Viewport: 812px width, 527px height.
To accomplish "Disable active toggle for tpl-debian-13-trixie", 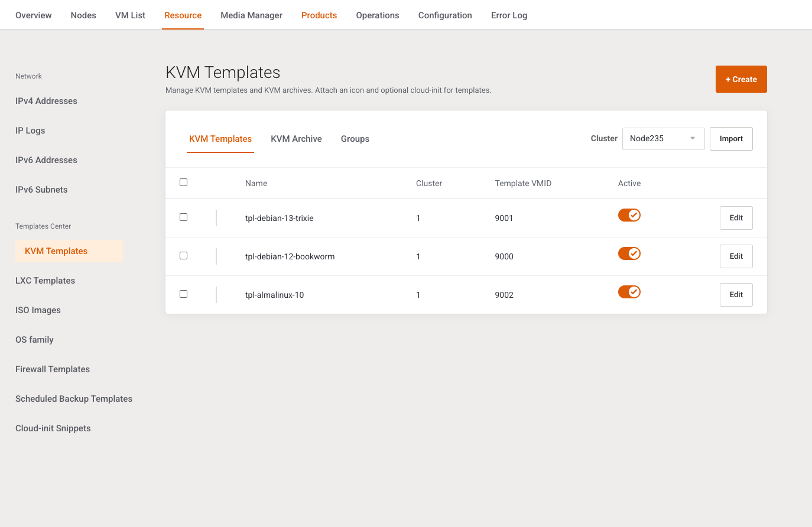I will click(629, 215).
